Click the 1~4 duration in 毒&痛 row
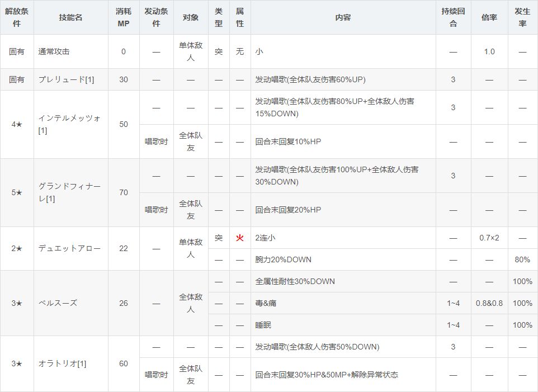Screen dimensions: 538x392 [x=453, y=303]
